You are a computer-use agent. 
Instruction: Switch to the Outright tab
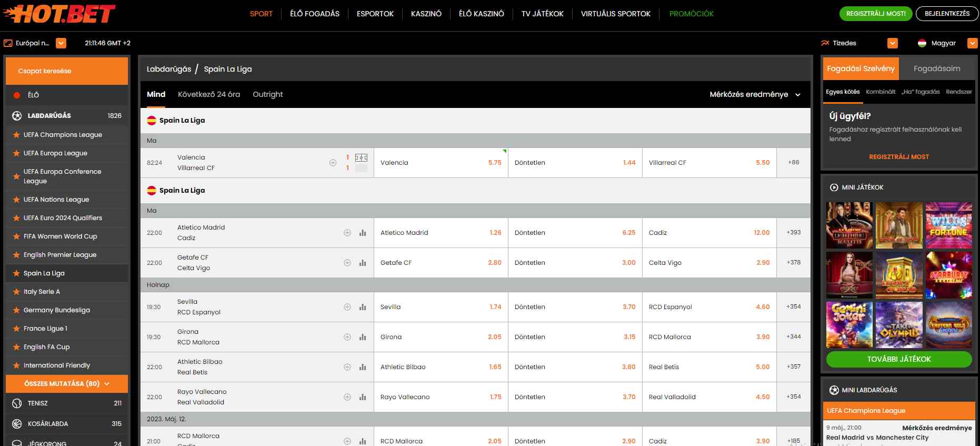pyautogui.click(x=268, y=94)
